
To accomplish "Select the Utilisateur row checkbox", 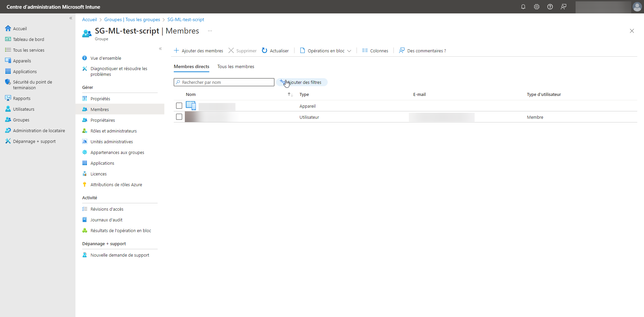I will (179, 117).
